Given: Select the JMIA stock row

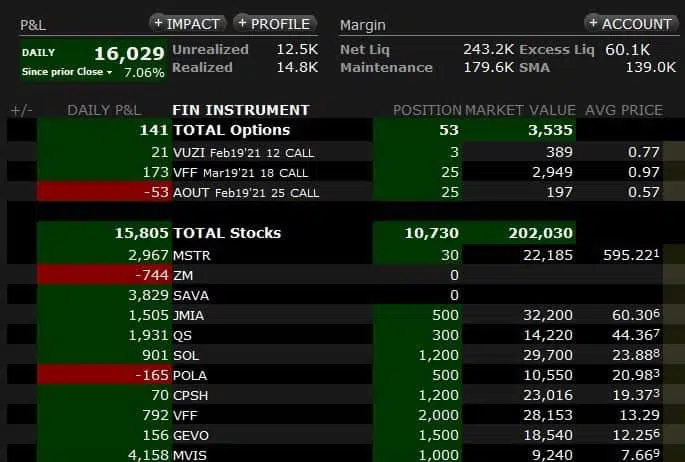Looking at the screenshot, I should (346, 315).
